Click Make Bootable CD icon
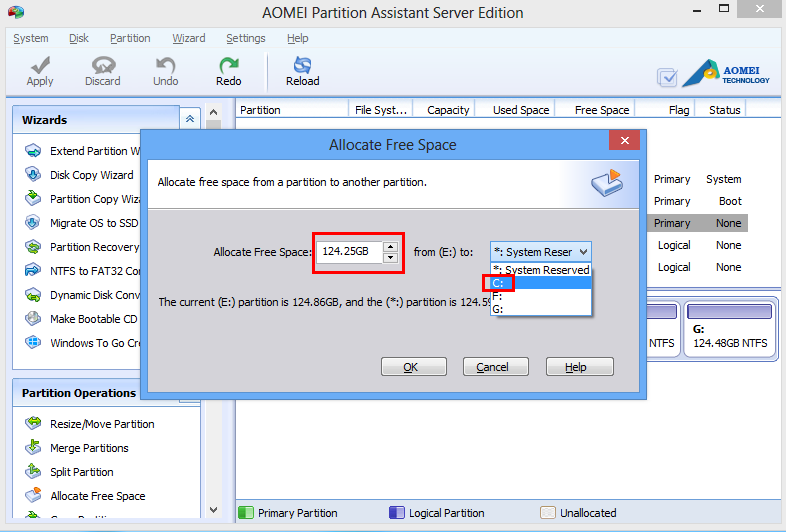 [33, 319]
